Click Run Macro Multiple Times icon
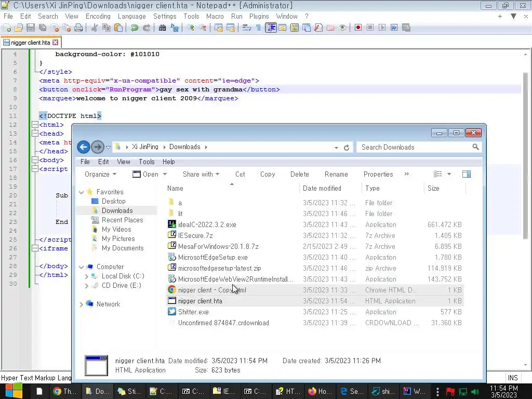The image size is (532, 399). [394, 28]
